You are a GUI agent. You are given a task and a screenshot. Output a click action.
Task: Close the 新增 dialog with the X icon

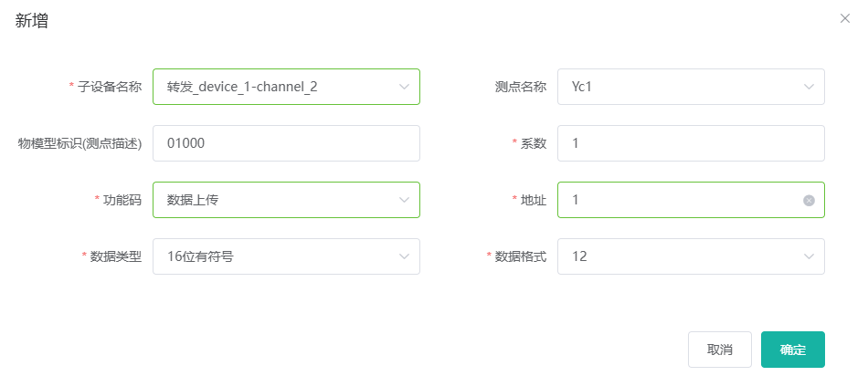pos(845,18)
